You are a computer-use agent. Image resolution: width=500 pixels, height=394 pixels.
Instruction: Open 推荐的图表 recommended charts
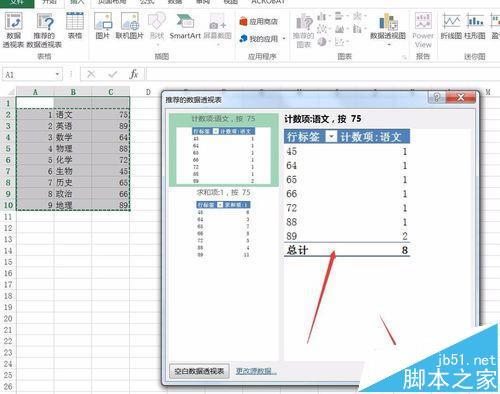[303, 30]
